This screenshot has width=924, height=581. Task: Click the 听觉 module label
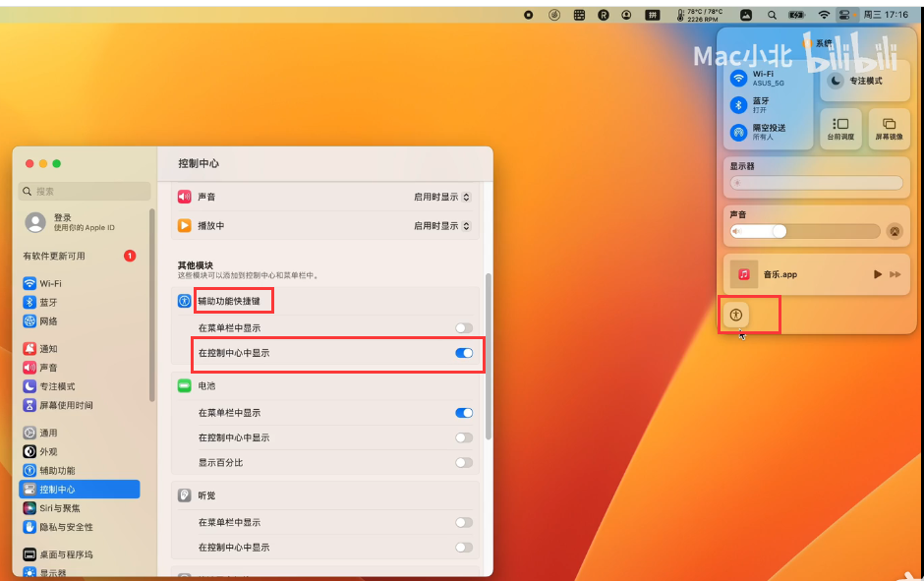[x=206, y=495]
